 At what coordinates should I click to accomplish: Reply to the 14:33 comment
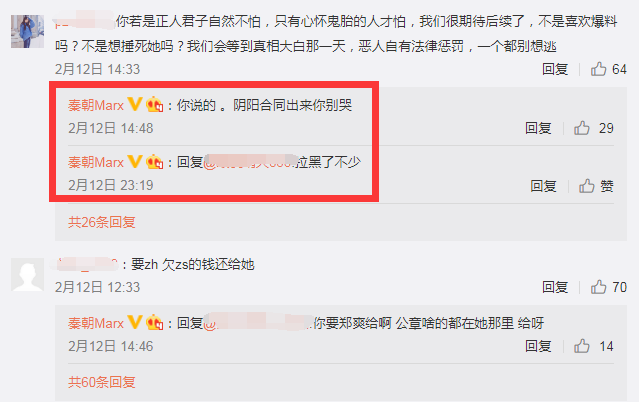(555, 69)
